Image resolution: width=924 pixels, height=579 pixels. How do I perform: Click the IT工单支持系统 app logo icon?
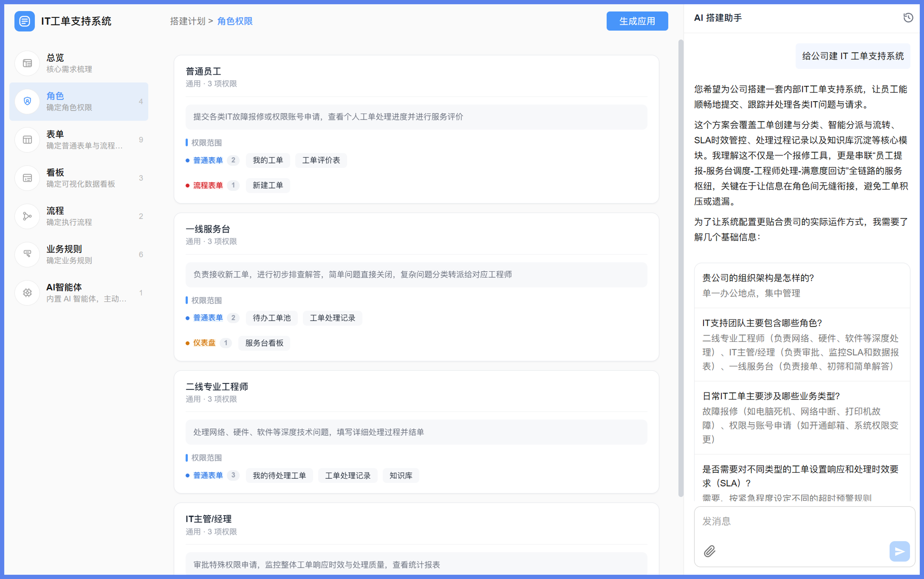coord(24,21)
